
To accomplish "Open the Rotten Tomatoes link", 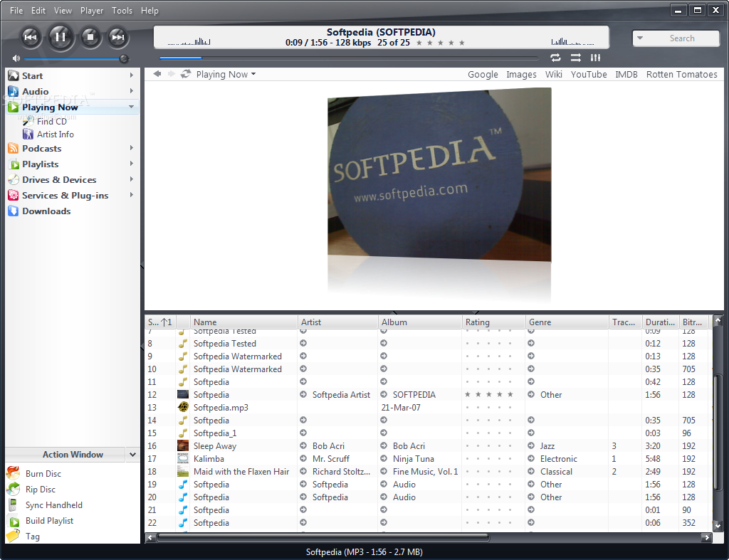I will click(x=681, y=74).
